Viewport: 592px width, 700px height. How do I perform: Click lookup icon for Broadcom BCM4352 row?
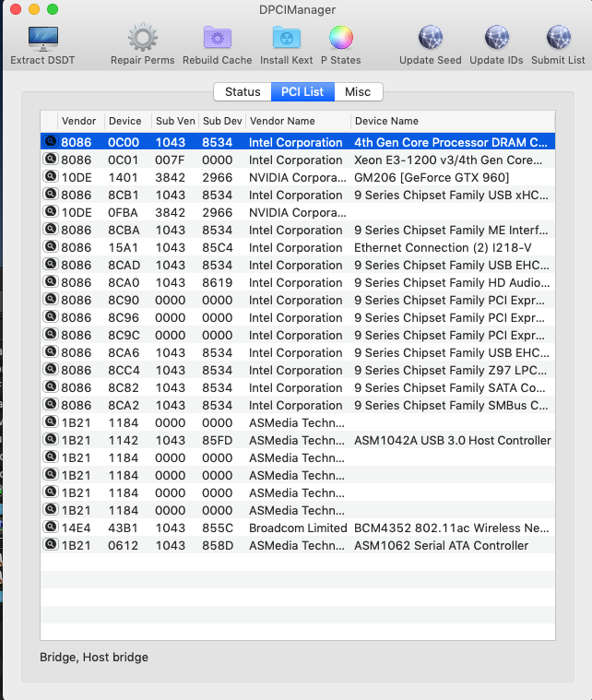[x=51, y=527]
